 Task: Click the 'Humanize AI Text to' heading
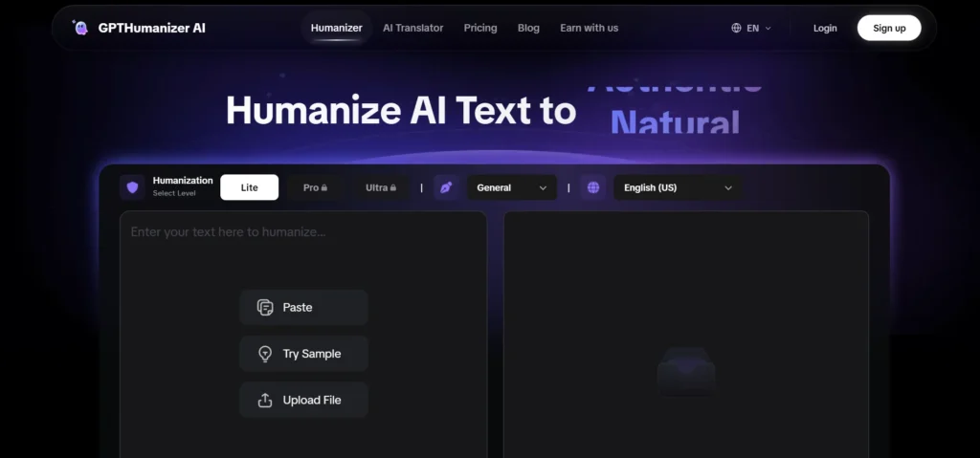(x=401, y=110)
